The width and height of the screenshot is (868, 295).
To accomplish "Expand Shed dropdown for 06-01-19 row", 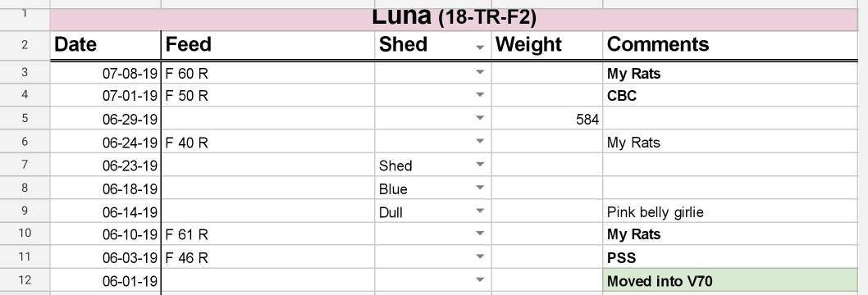I will (x=480, y=280).
